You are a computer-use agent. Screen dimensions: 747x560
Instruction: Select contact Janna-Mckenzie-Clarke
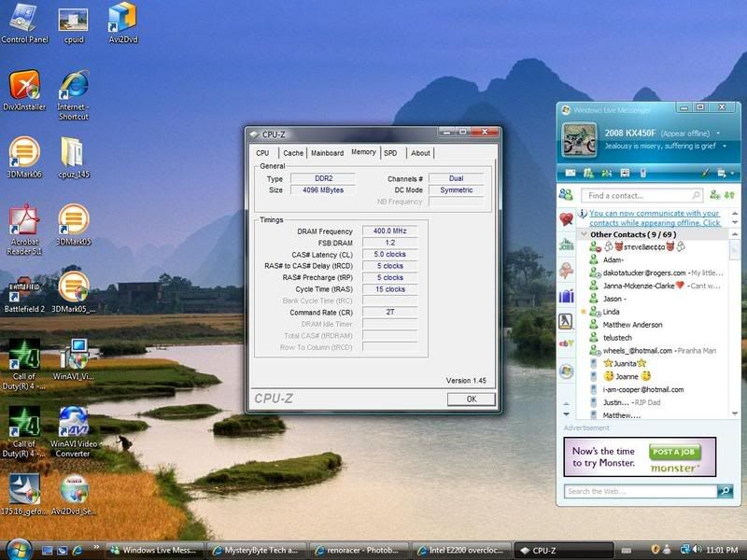[655, 286]
